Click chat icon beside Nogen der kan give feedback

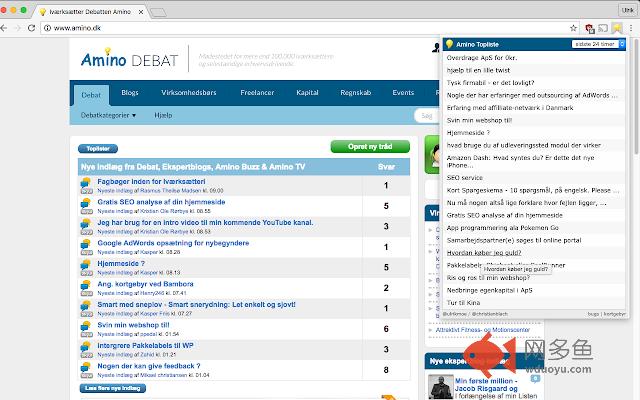[86, 370]
